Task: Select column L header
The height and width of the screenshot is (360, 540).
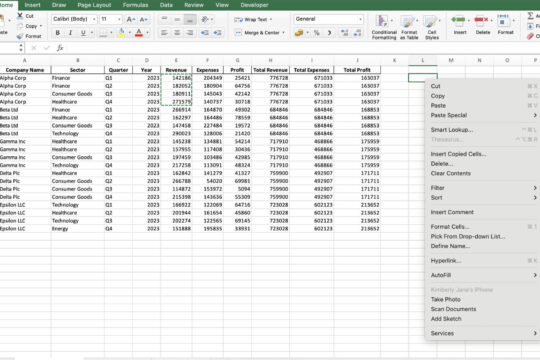Action: [423, 60]
